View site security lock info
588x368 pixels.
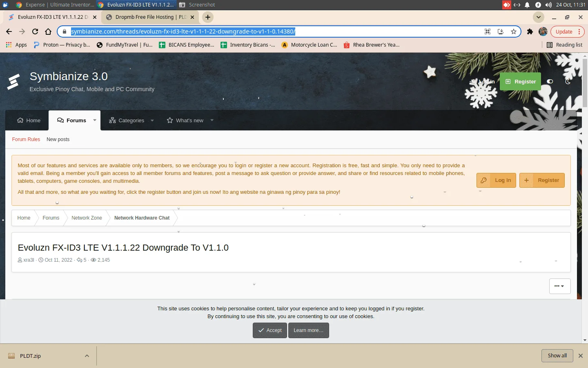pyautogui.click(x=64, y=31)
